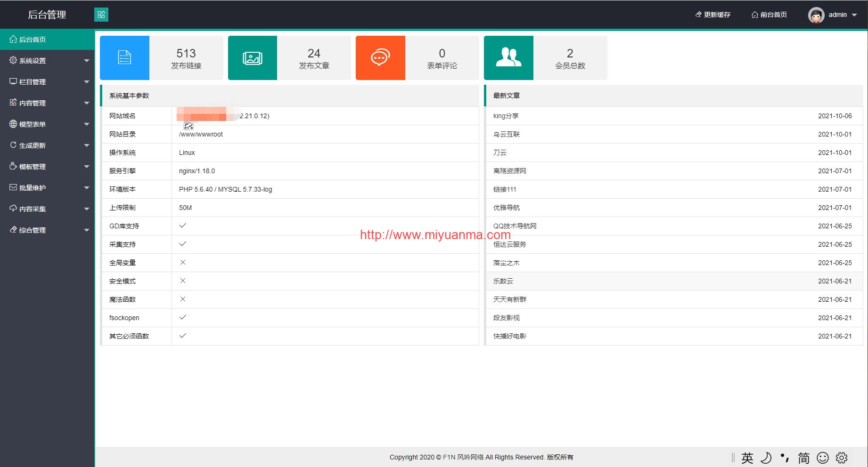Click the home icon beside 后台首页
The width and height of the screenshot is (868, 467).
tap(13, 39)
